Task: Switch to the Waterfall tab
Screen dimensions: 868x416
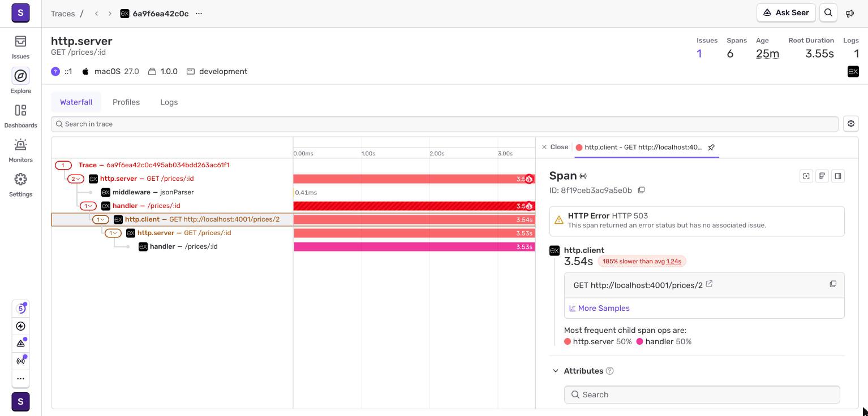Action: pyautogui.click(x=76, y=102)
